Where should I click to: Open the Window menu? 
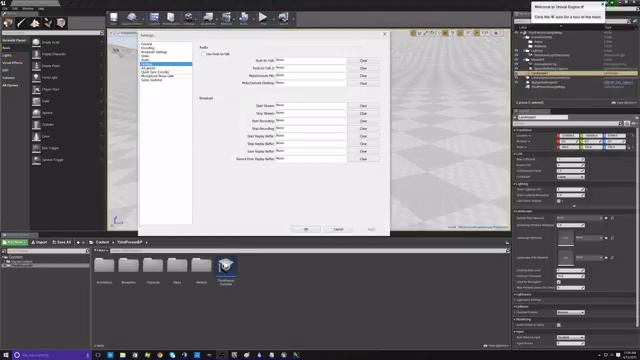(x=28, y=9)
